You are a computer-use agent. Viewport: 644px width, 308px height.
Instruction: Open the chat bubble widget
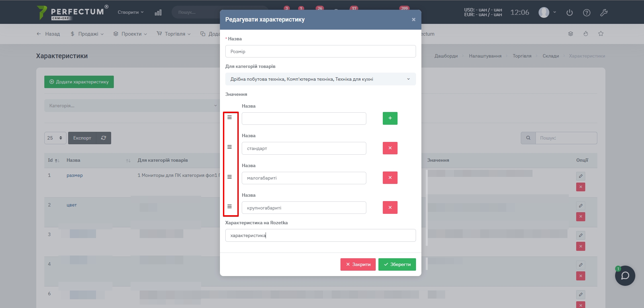pos(625,276)
